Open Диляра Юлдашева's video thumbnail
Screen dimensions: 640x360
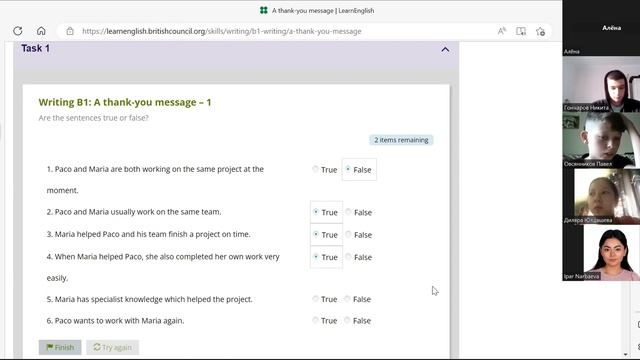(601, 196)
